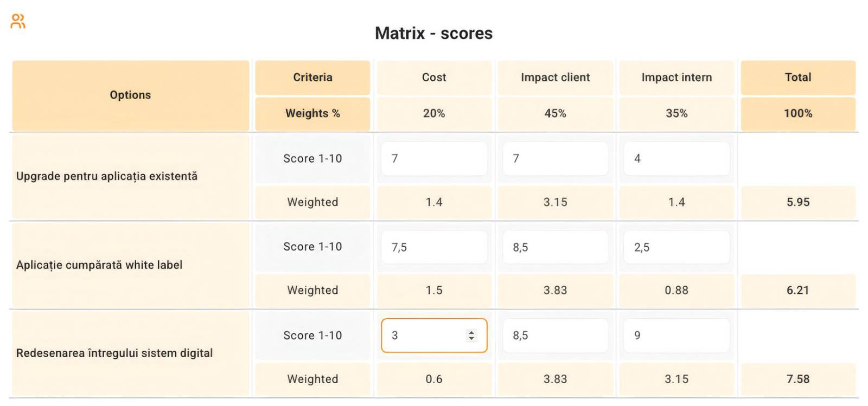This screenshot has height=406, width=868.
Task: Click the 35% weight cell
Action: tap(676, 113)
